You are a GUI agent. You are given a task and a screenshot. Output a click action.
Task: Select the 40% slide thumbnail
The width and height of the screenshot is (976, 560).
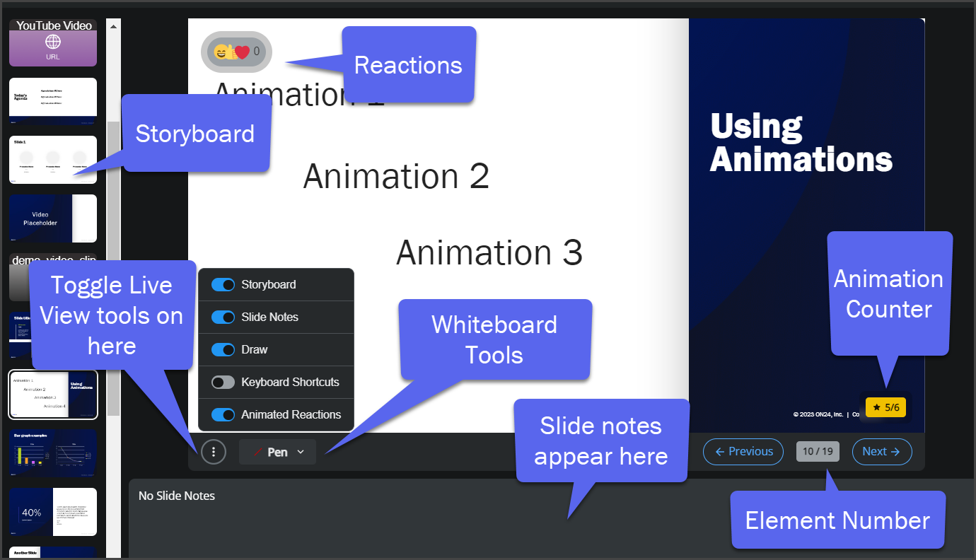pyautogui.click(x=53, y=512)
